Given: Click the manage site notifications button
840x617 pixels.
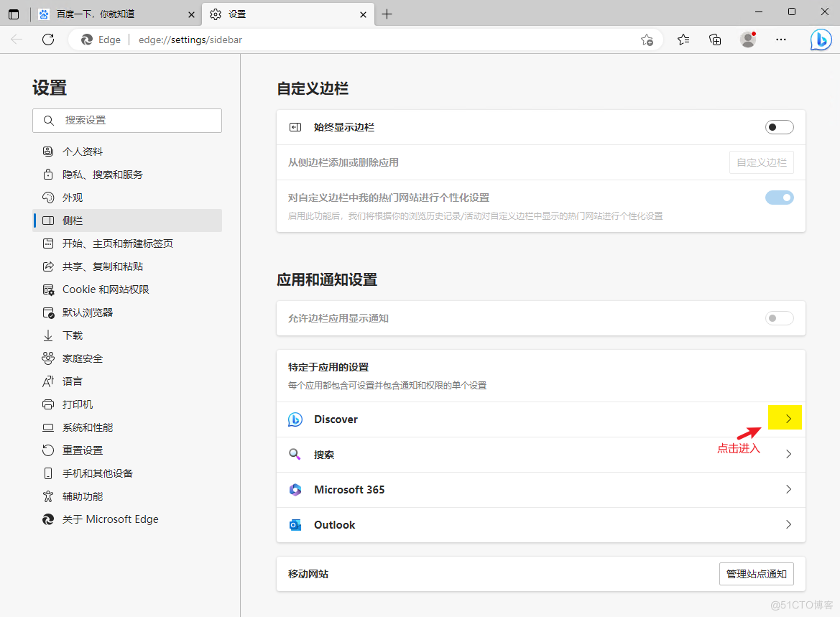Looking at the screenshot, I should pos(756,574).
